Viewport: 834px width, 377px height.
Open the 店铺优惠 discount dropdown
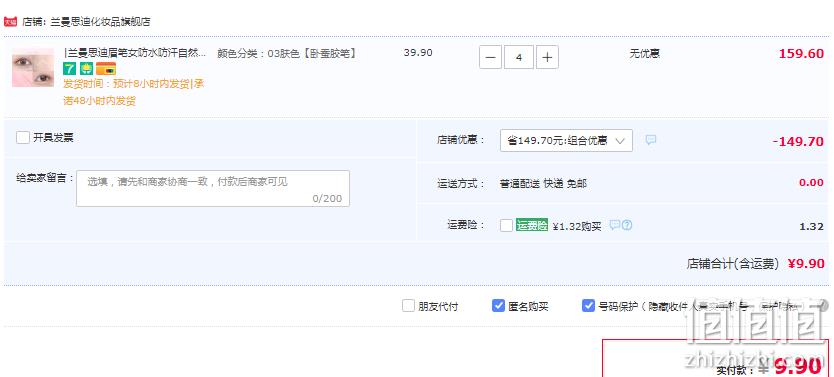pyautogui.click(x=566, y=140)
